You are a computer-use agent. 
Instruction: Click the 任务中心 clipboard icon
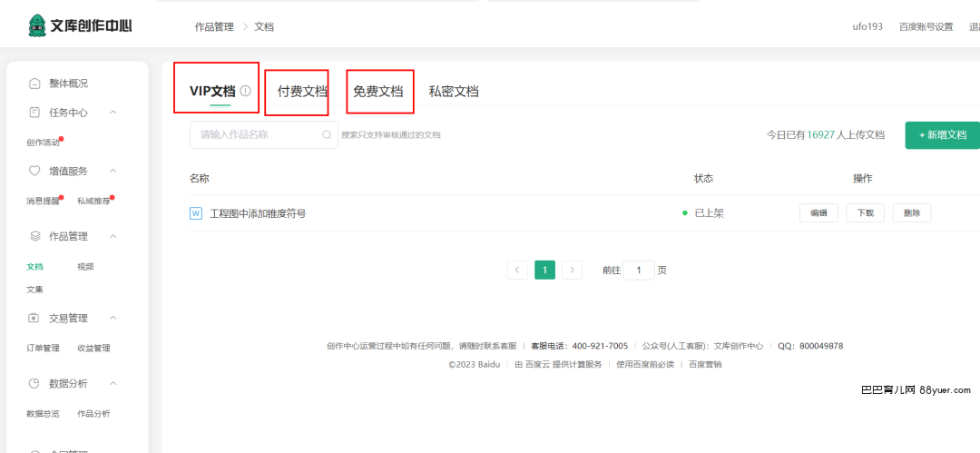click(x=35, y=113)
